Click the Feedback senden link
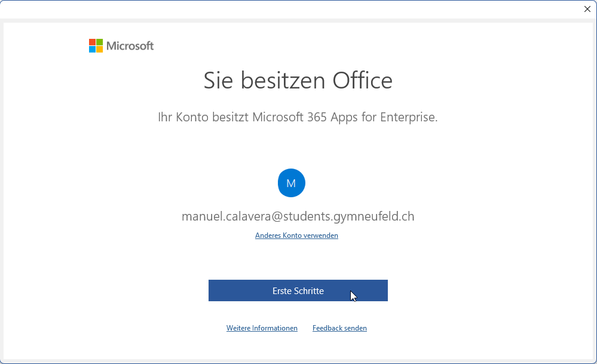Screen dimensions: 597x364 (339, 328)
